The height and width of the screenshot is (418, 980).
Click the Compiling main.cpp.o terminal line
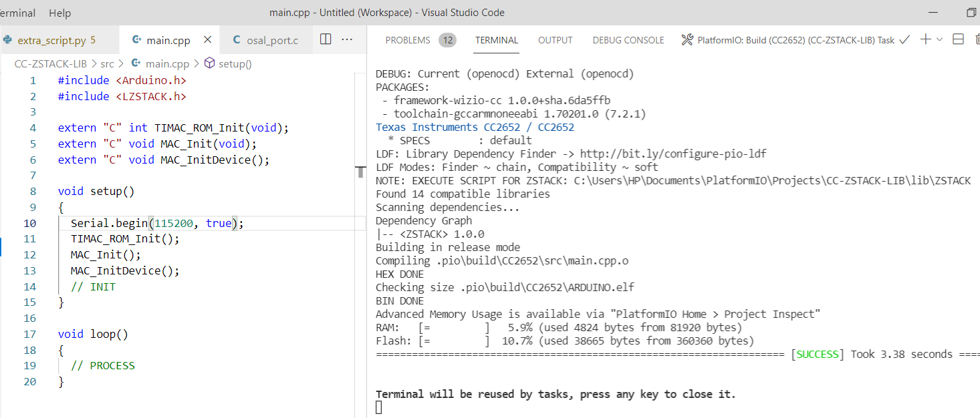(x=502, y=260)
